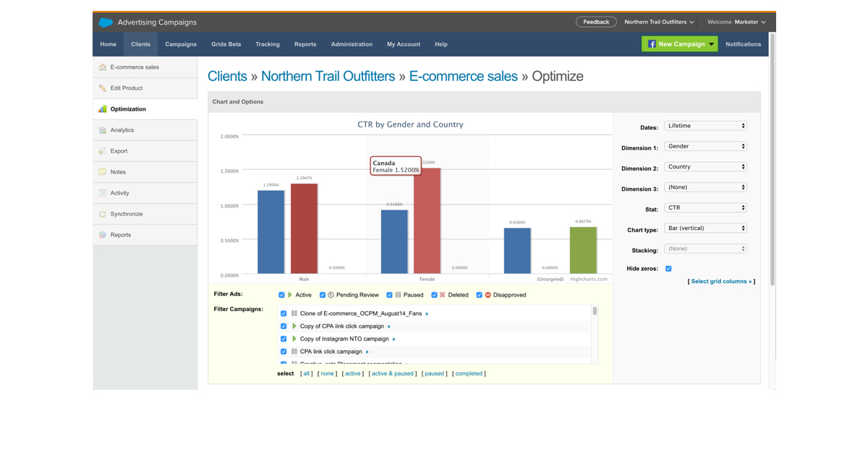Screen dimensions: 868x463
Task: Click the E-commerce sales home icon
Action: pyautogui.click(x=103, y=67)
